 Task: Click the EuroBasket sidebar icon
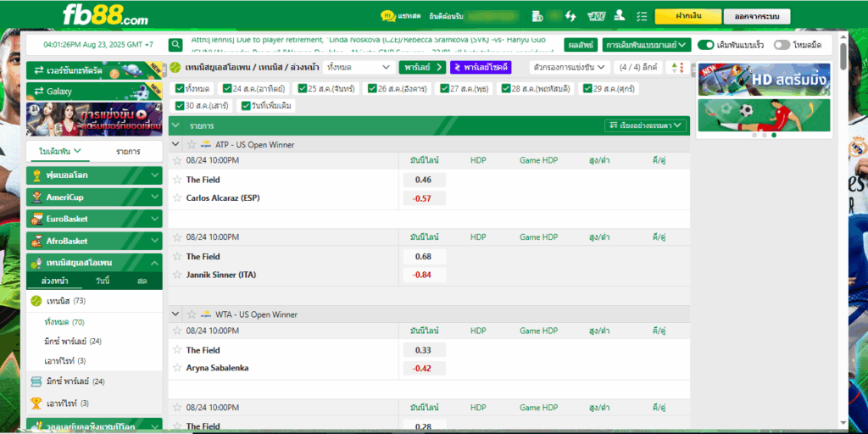[37, 219]
